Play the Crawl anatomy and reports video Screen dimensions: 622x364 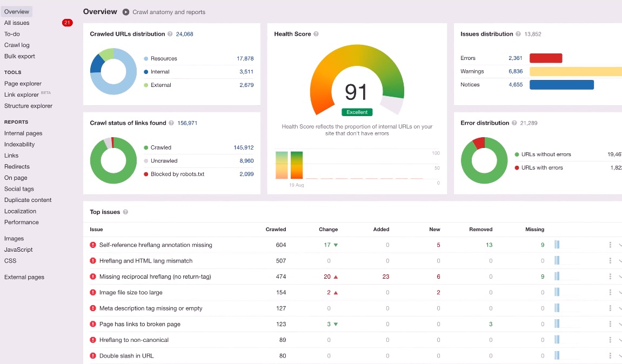pos(126,12)
